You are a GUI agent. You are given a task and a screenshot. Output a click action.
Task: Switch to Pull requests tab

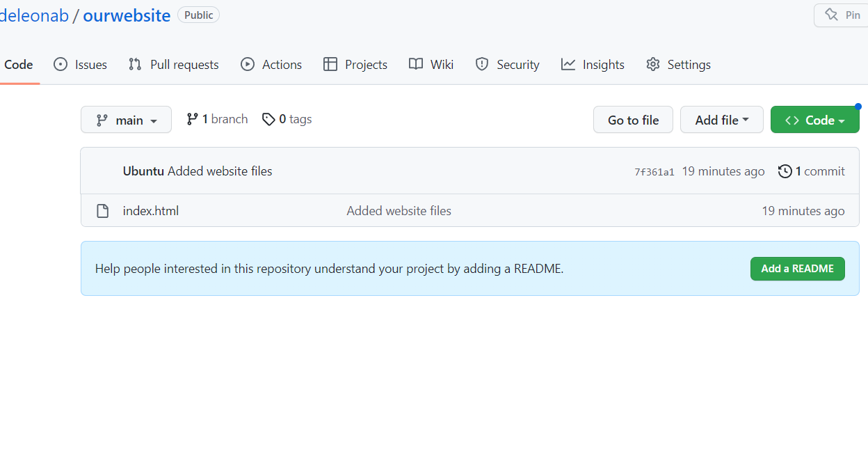pyautogui.click(x=174, y=65)
